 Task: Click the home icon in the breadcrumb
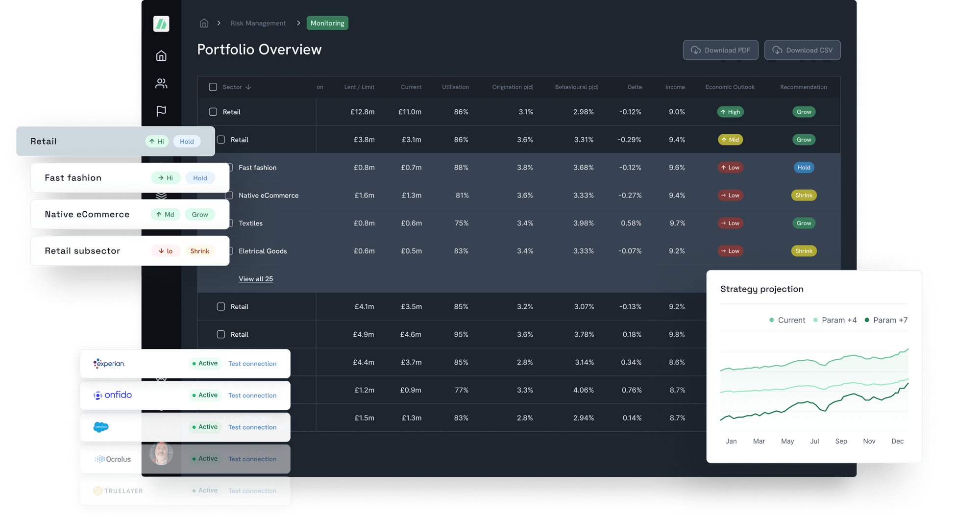pyautogui.click(x=203, y=23)
